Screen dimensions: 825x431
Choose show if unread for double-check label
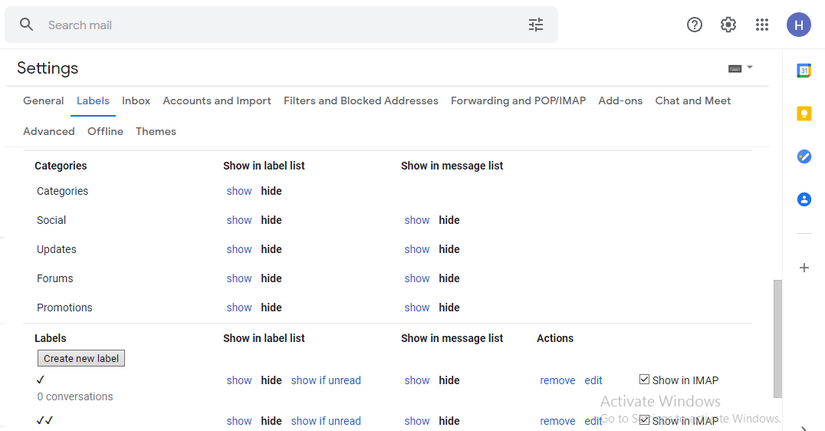326,421
